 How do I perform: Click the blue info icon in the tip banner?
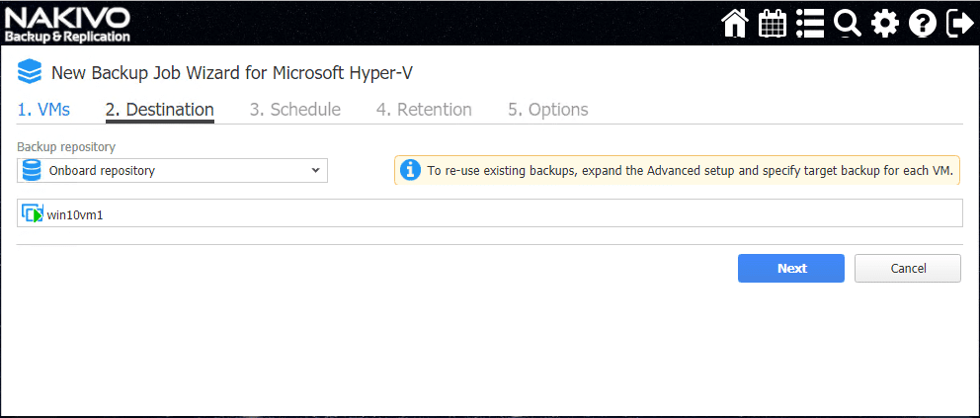410,170
